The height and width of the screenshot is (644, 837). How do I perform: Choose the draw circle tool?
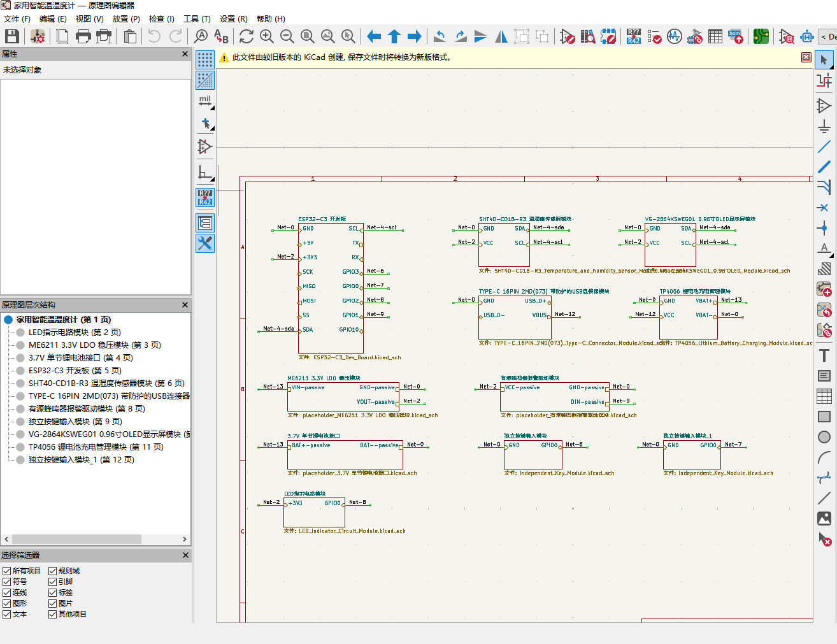[x=824, y=437]
